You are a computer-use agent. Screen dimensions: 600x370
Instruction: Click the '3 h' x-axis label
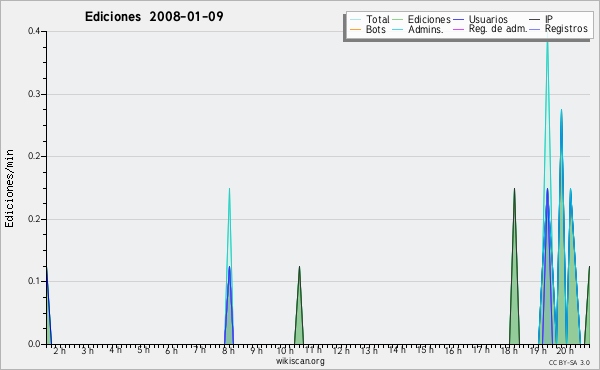(87, 351)
